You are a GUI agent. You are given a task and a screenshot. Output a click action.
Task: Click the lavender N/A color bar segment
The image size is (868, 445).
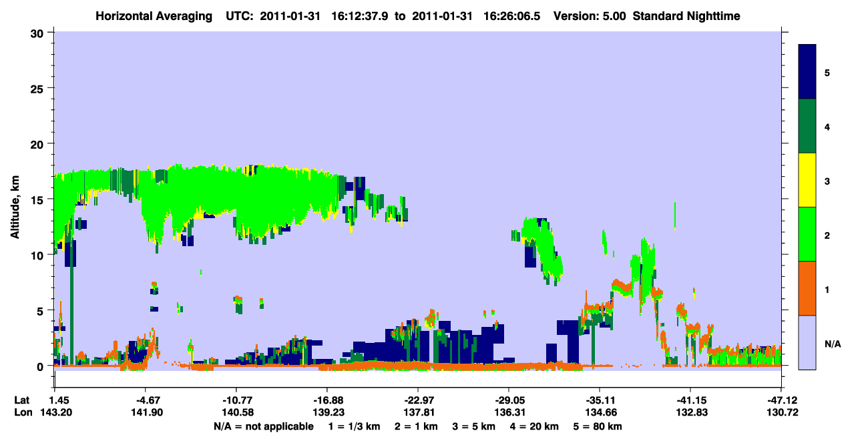[807, 342]
